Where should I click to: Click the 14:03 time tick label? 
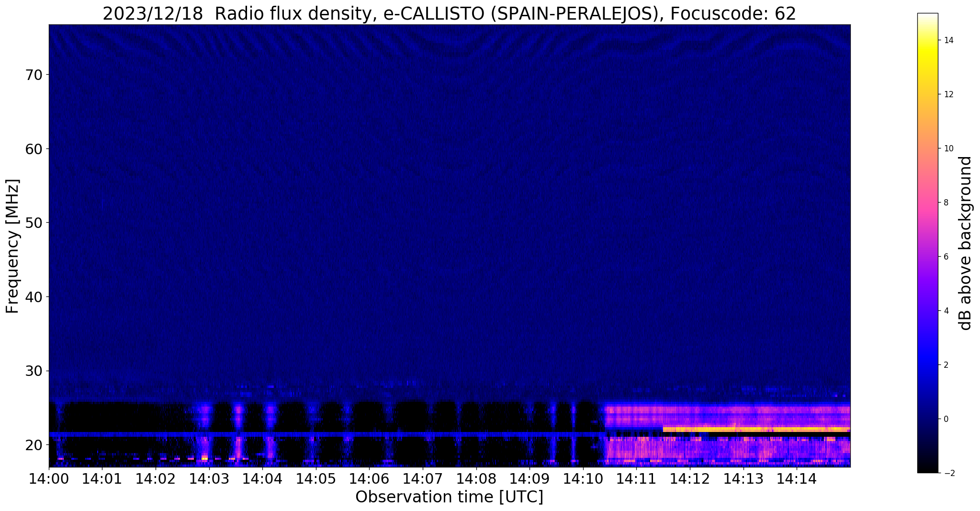(209, 479)
